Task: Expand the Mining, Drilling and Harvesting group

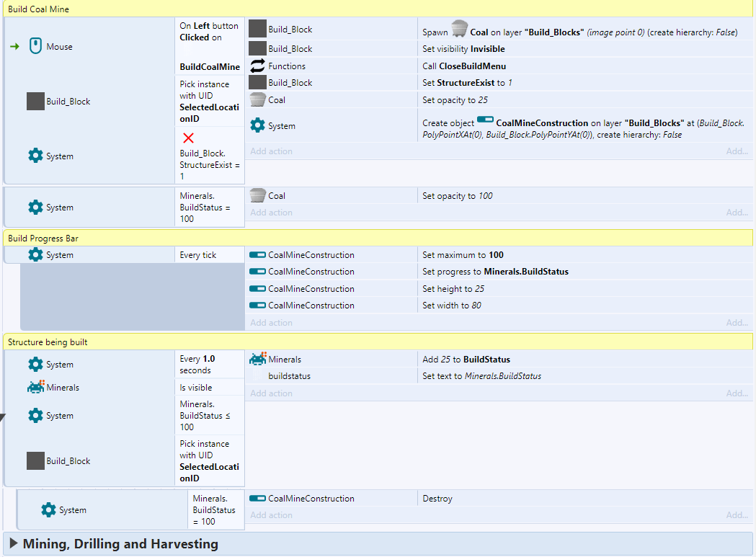Action: [x=14, y=543]
